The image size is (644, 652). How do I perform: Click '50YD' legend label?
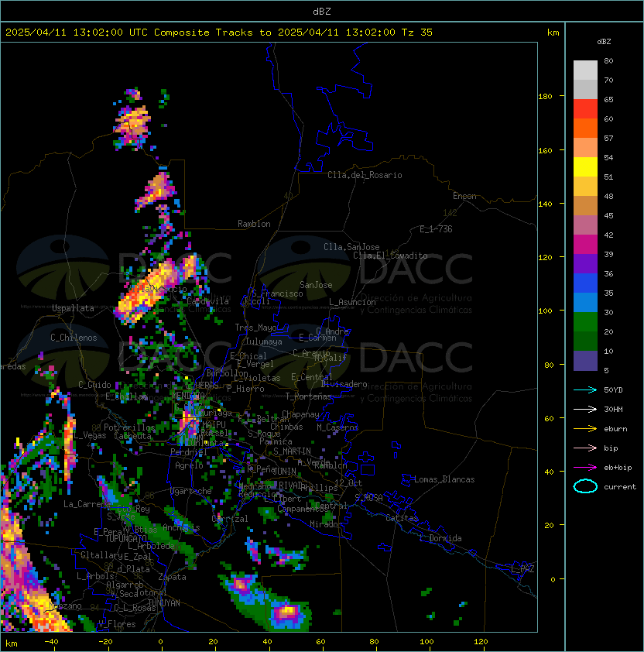[613, 390]
